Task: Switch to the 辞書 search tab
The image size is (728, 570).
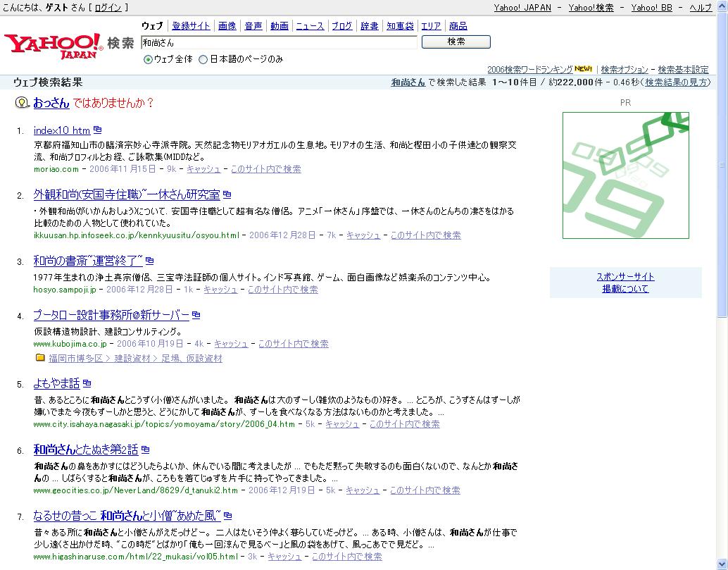Action: (370, 26)
